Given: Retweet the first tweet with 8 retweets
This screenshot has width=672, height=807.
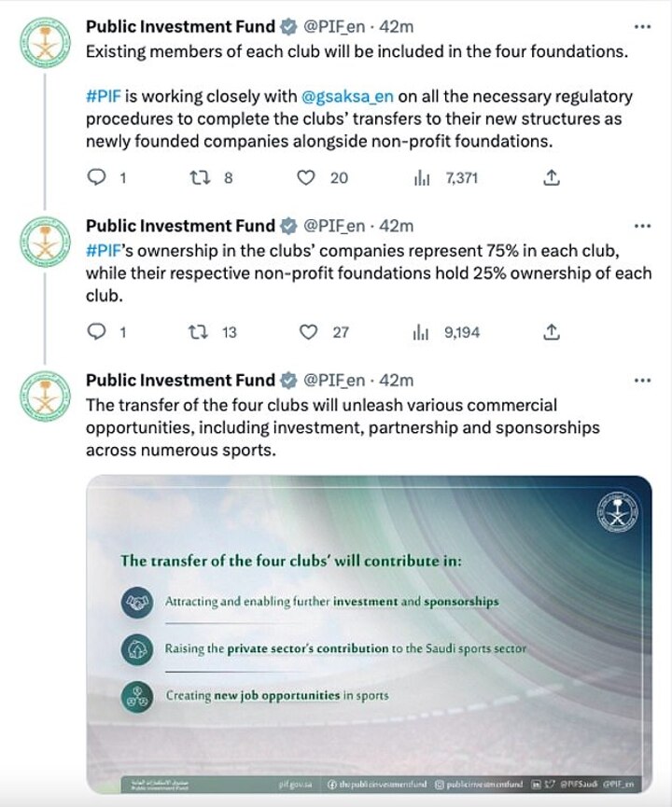Looking at the screenshot, I should (x=197, y=177).
